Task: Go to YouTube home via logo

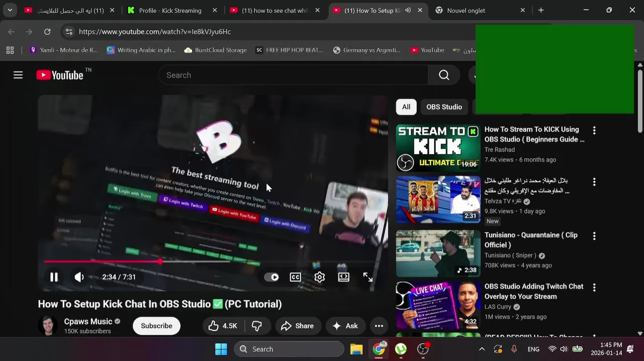Action: (60, 75)
